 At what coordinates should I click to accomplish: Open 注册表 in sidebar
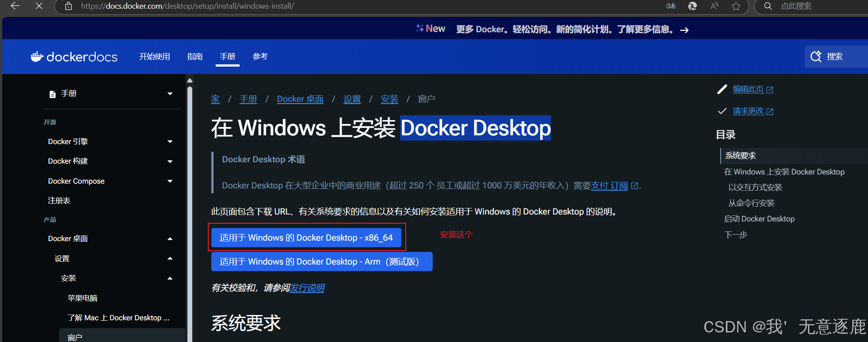tap(59, 201)
